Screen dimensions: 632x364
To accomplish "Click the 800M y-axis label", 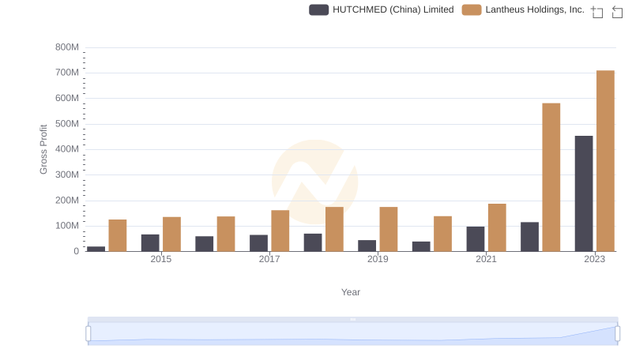I will coord(67,47).
